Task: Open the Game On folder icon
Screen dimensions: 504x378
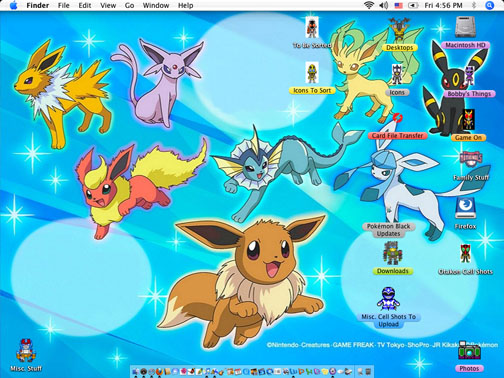Action: (x=468, y=120)
